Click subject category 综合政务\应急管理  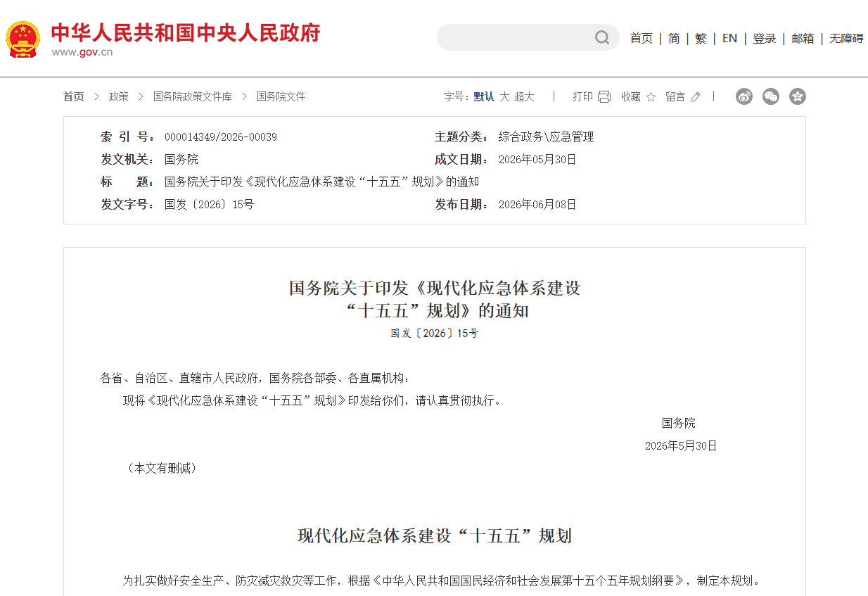tap(547, 137)
